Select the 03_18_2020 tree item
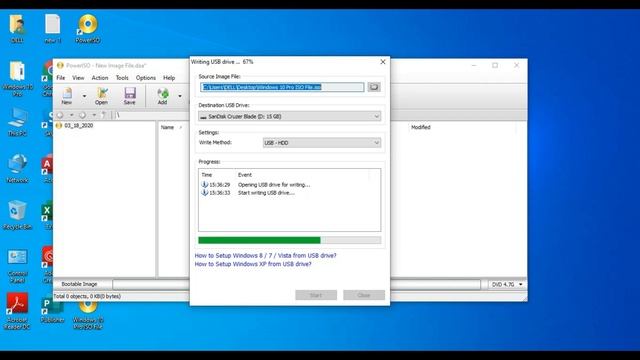This screenshot has height=360, width=640. coord(79,126)
